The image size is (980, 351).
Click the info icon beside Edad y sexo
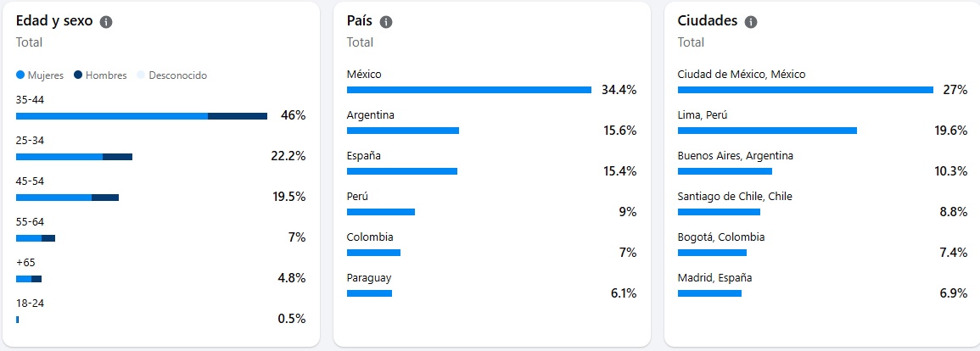[x=106, y=22]
